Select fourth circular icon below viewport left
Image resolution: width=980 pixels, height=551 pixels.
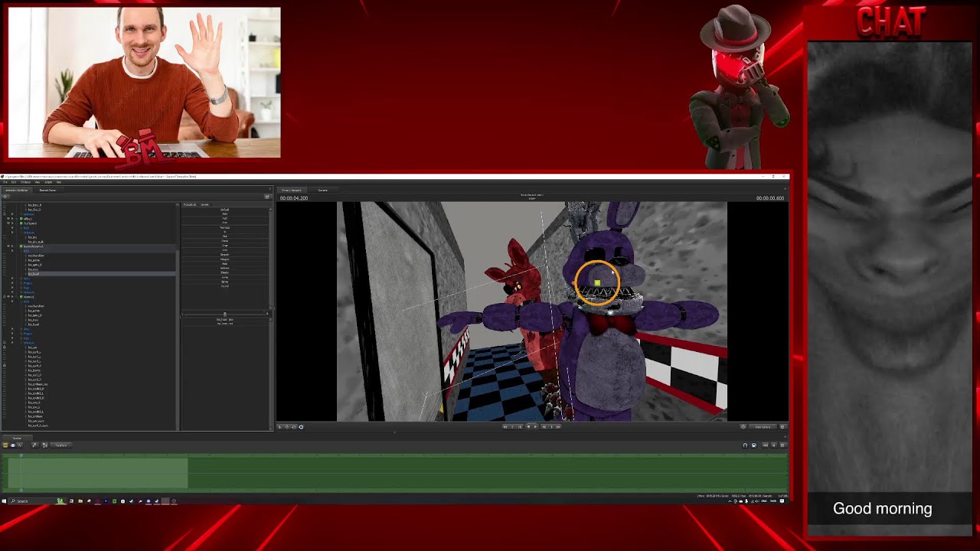pos(301,427)
